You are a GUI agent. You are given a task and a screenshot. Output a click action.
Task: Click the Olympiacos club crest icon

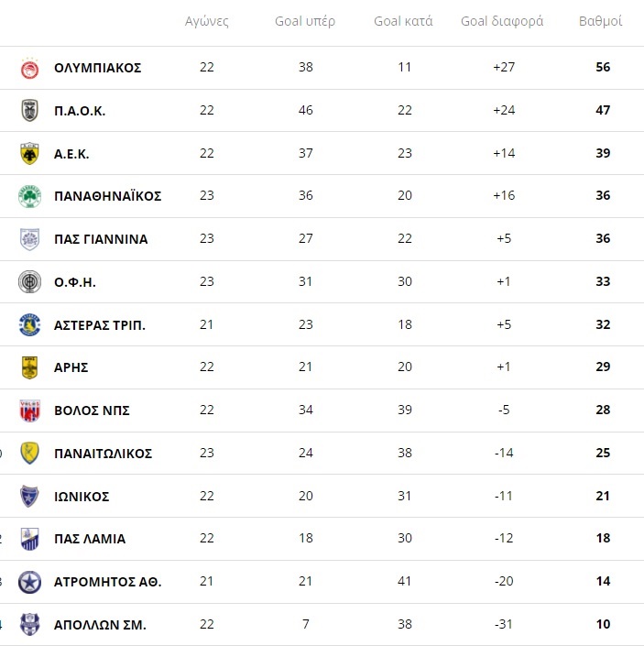tap(29, 68)
